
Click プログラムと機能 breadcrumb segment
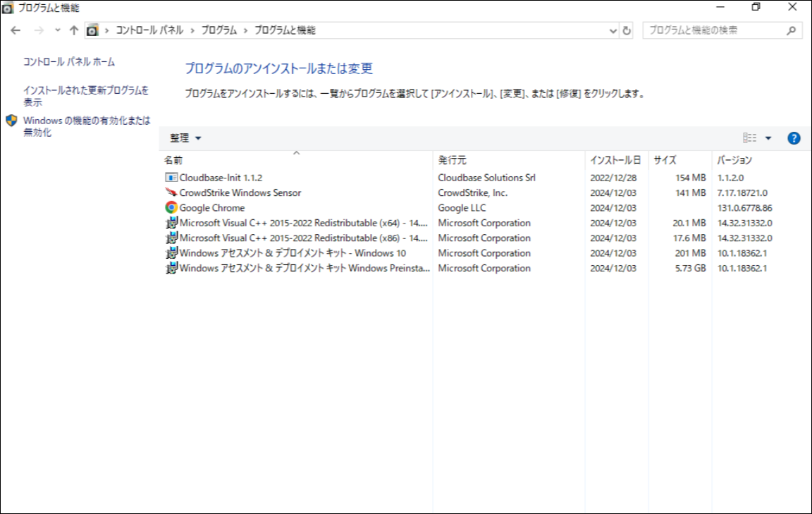coord(285,30)
